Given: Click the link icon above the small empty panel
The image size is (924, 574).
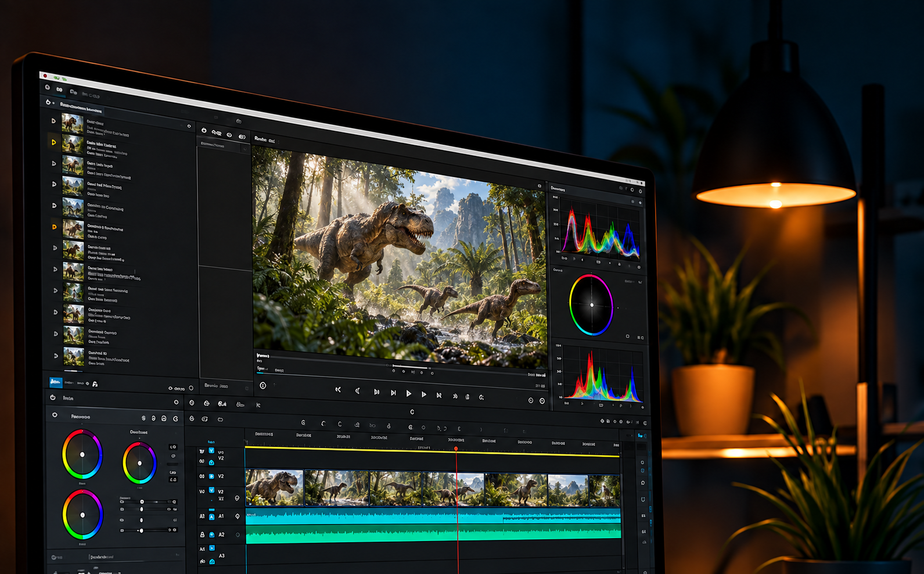Looking at the screenshot, I should (x=217, y=133).
